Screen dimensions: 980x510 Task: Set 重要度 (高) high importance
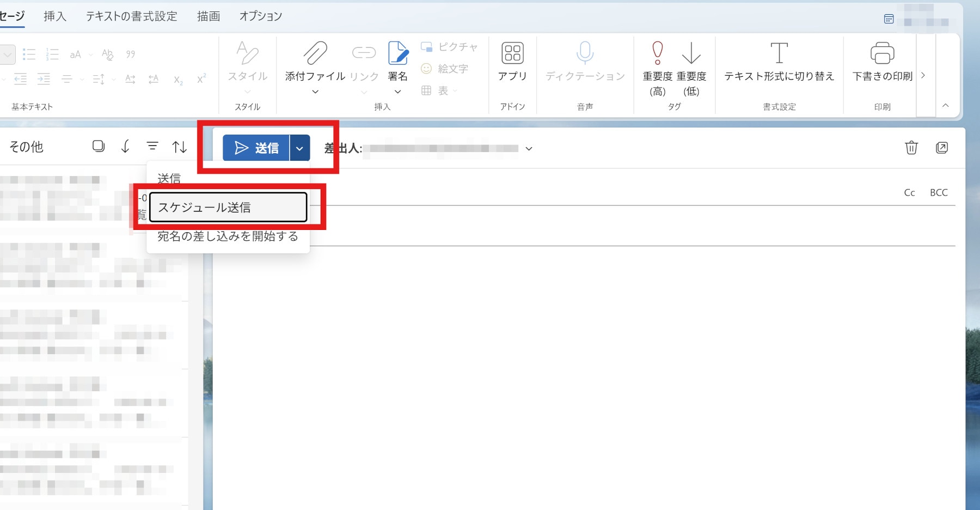657,53
